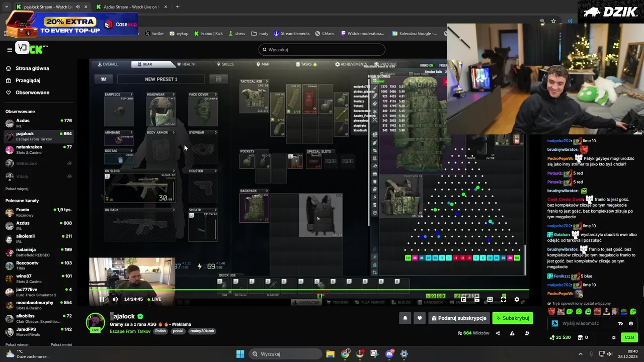Viewport: 644px width, 362px height.
Task: Show hidden system tray icons
Action: click(580, 354)
